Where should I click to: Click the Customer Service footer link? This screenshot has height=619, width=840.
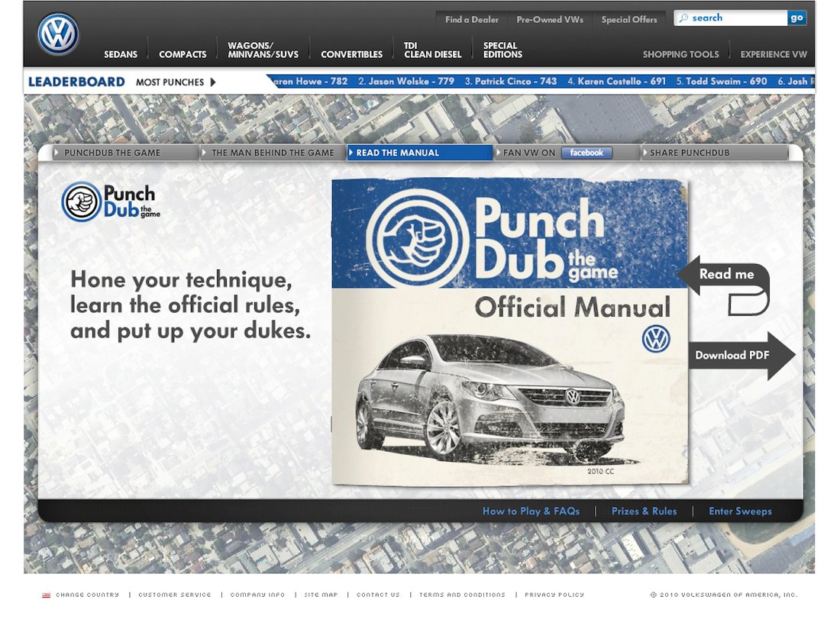[x=175, y=595]
